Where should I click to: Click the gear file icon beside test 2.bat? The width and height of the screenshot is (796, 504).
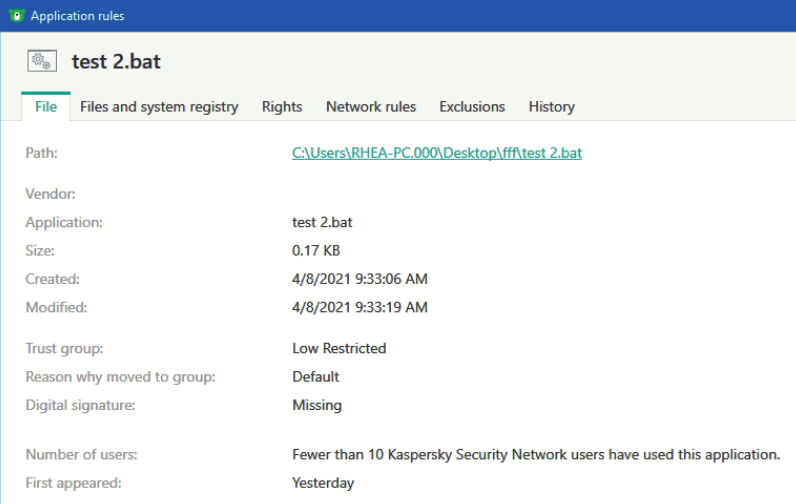pos(43,61)
